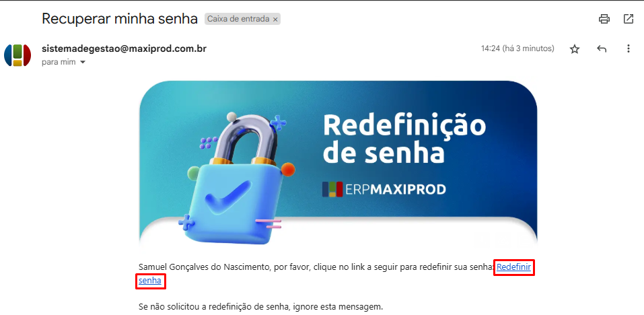Click the name 'Samuel Gonçalves do Nascimento'
Viewport: 644px width, 315px height.
point(203,267)
